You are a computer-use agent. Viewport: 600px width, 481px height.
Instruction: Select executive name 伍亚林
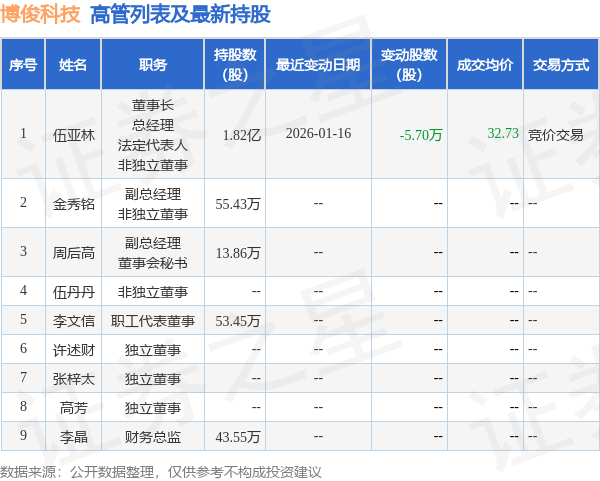(x=73, y=135)
